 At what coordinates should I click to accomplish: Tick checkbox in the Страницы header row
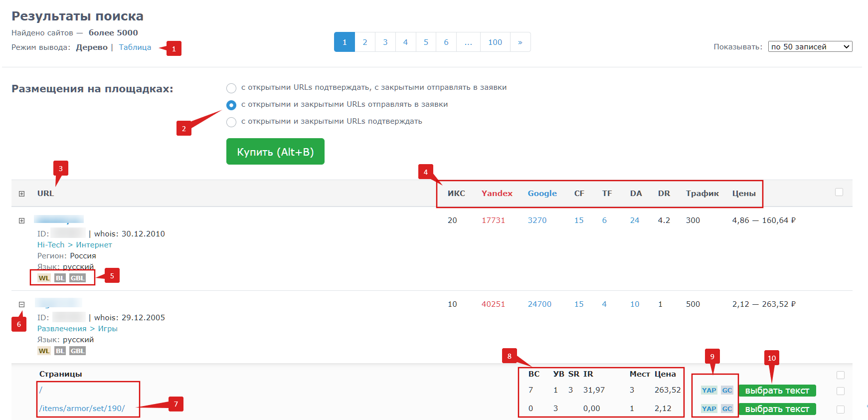click(841, 375)
